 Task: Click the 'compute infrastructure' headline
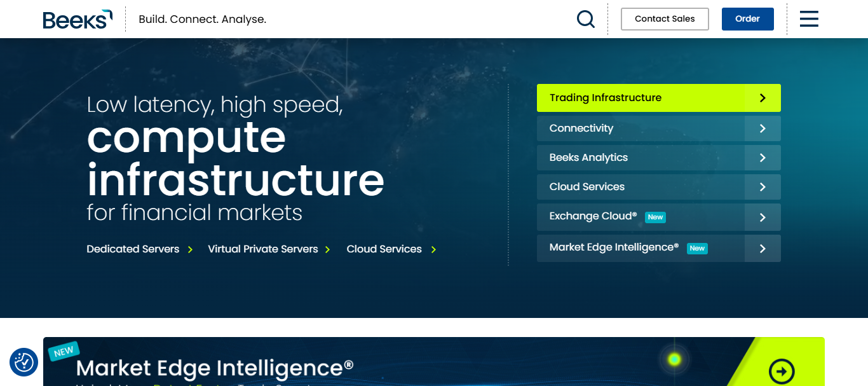(x=235, y=158)
